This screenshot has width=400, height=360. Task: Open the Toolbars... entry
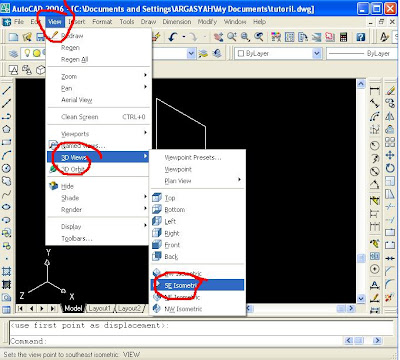[x=77, y=239]
